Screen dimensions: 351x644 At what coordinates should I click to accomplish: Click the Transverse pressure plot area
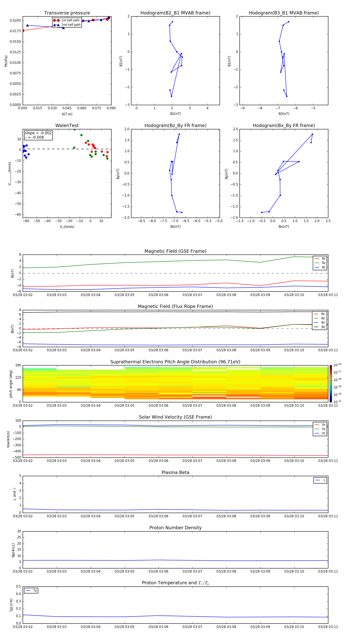coord(67,61)
